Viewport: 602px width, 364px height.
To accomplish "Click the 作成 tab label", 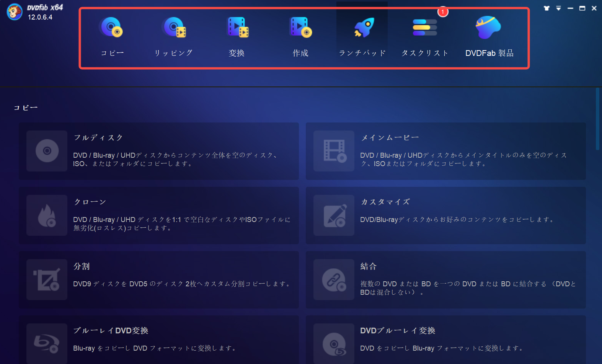I will (x=300, y=53).
